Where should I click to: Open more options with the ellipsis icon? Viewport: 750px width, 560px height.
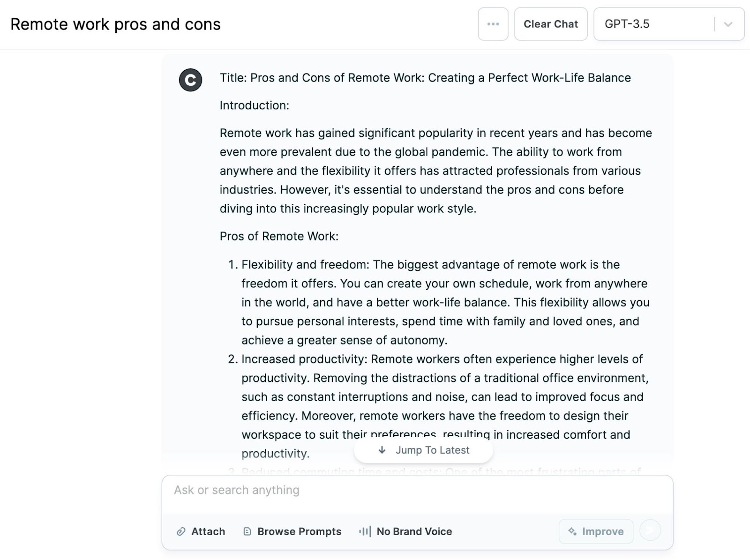492,24
